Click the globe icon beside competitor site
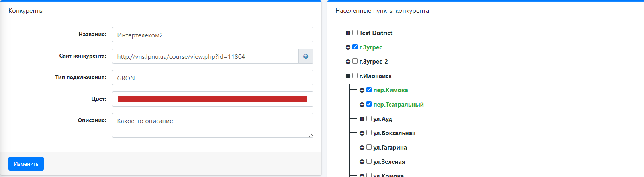This screenshot has width=644, height=177. point(305,56)
